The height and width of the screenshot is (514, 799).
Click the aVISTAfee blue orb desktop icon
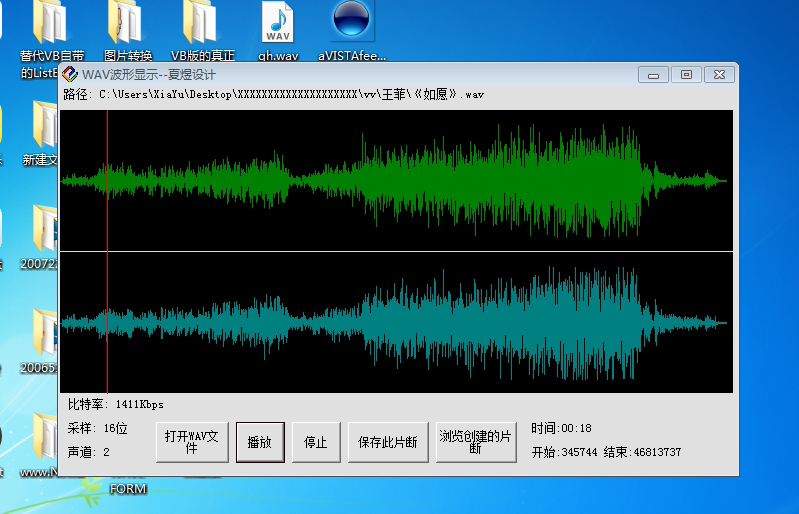point(352,22)
